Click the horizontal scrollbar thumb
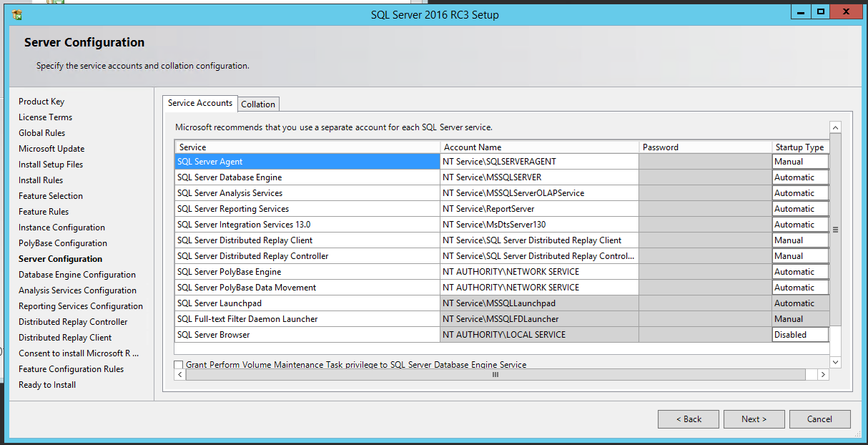Viewport: 868px width, 445px height. tap(495, 375)
